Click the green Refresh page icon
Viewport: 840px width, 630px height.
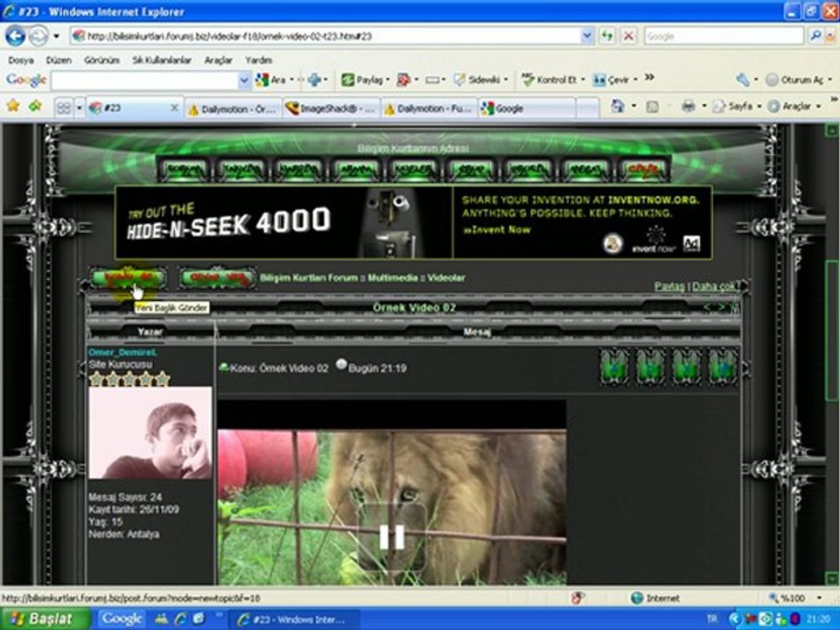point(607,37)
